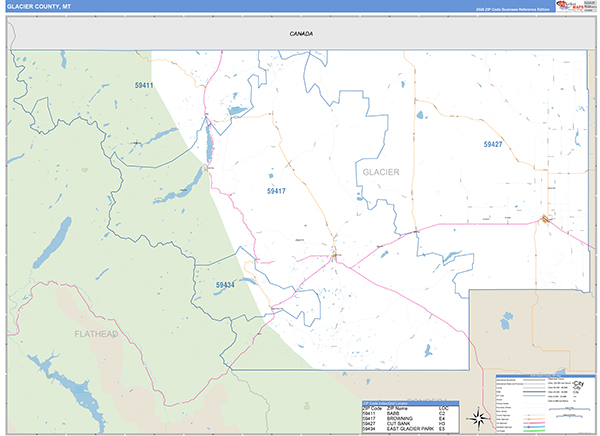
Task: Click the EAST GLACIER PARK row in index
Action: click(x=410, y=429)
